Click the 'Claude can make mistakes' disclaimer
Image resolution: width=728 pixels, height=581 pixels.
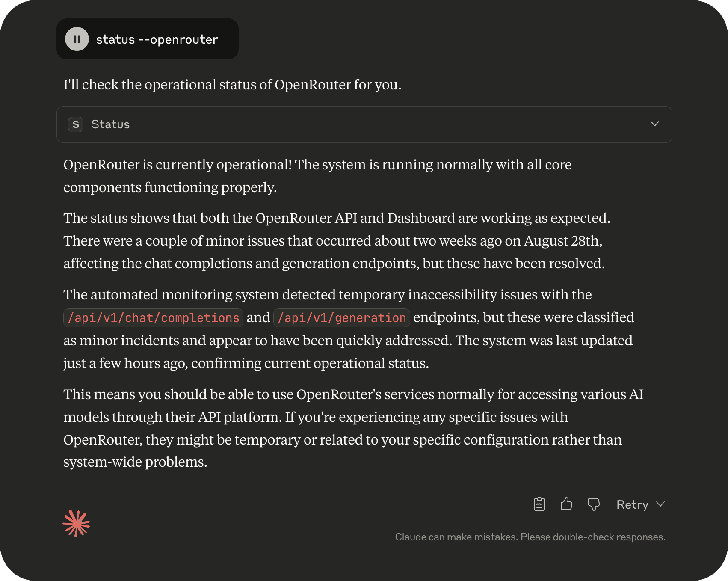(x=530, y=537)
